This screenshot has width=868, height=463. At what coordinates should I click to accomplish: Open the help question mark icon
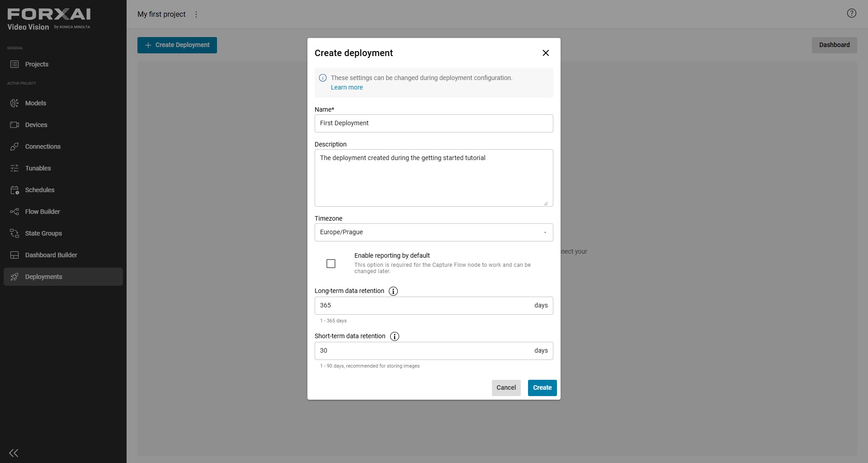click(x=852, y=13)
